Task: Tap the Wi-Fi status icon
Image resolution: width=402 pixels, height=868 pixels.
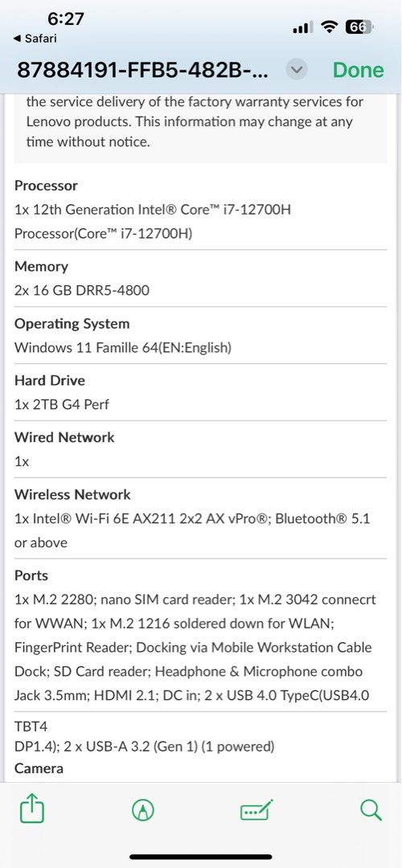Action: coord(330,27)
